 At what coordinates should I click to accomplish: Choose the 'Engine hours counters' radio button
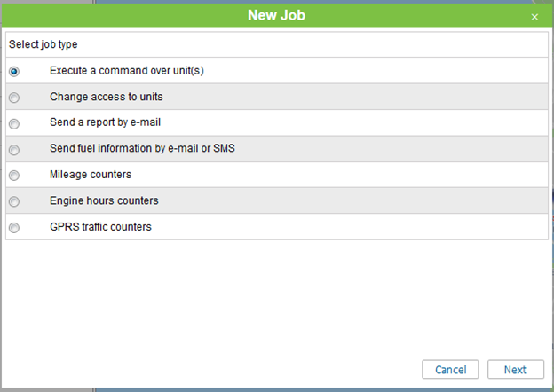(14, 202)
